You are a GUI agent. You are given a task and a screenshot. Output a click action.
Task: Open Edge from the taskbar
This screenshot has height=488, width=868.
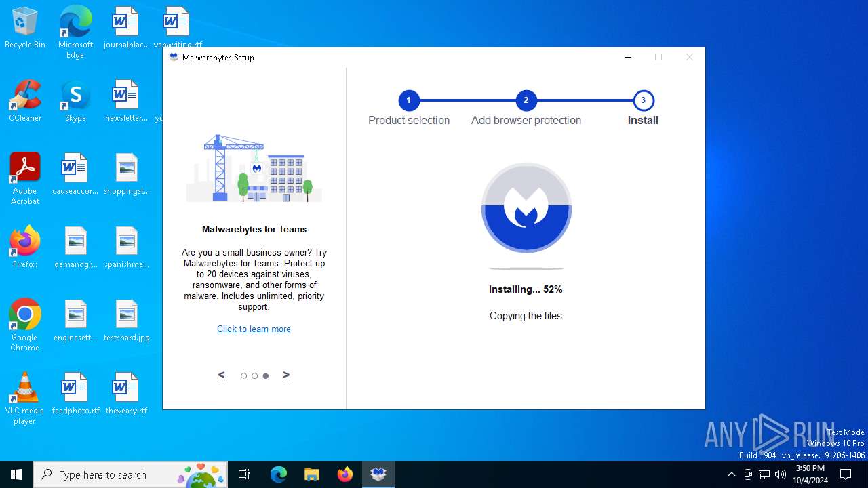point(279,474)
